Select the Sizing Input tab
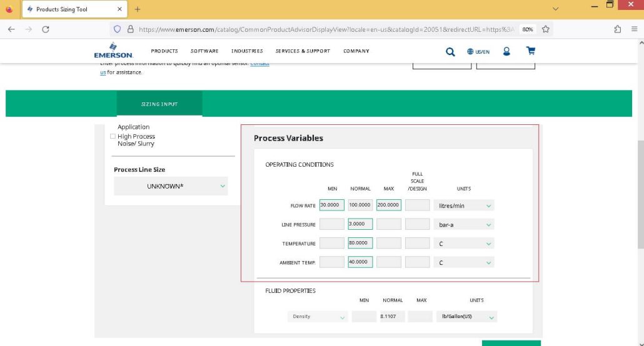The height and width of the screenshot is (346, 644). [x=159, y=104]
